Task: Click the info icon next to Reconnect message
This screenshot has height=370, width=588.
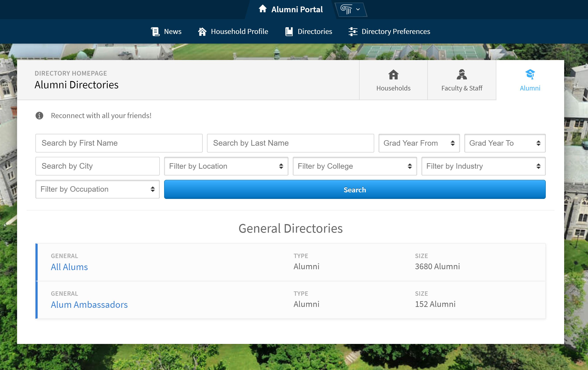Action: tap(39, 115)
